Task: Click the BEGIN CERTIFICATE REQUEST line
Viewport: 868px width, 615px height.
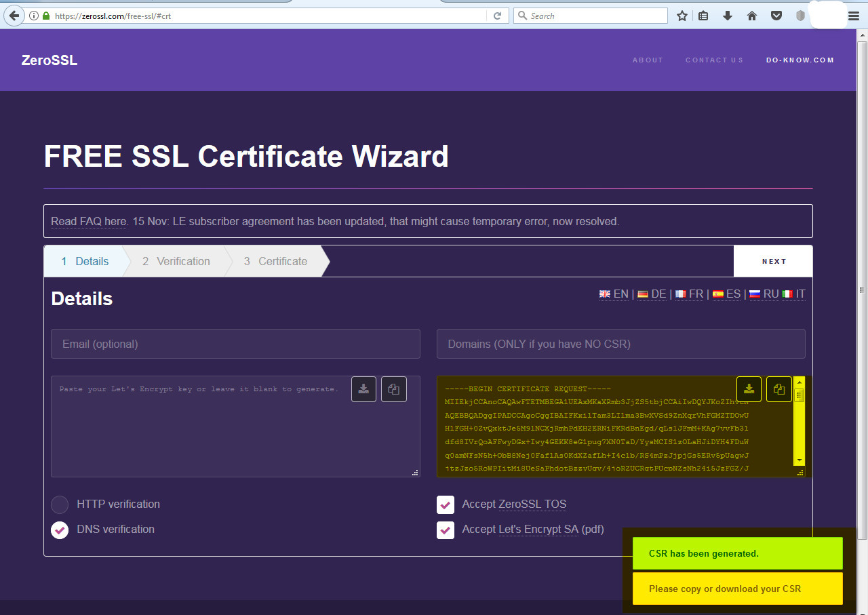Action: (528, 389)
